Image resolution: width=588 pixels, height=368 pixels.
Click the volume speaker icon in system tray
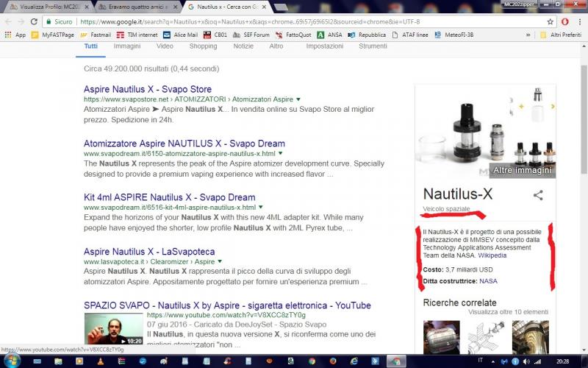coord(526,361)
